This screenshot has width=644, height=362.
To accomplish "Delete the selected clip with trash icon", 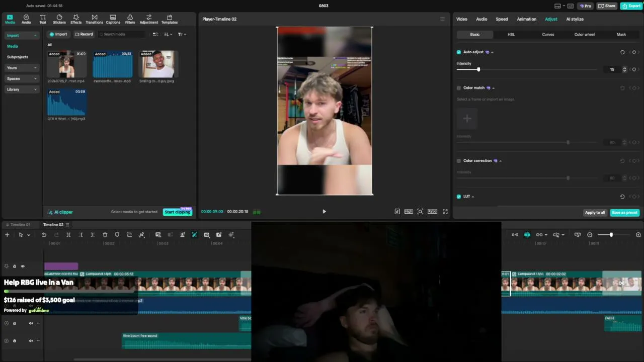I will [x=105, y=235].
